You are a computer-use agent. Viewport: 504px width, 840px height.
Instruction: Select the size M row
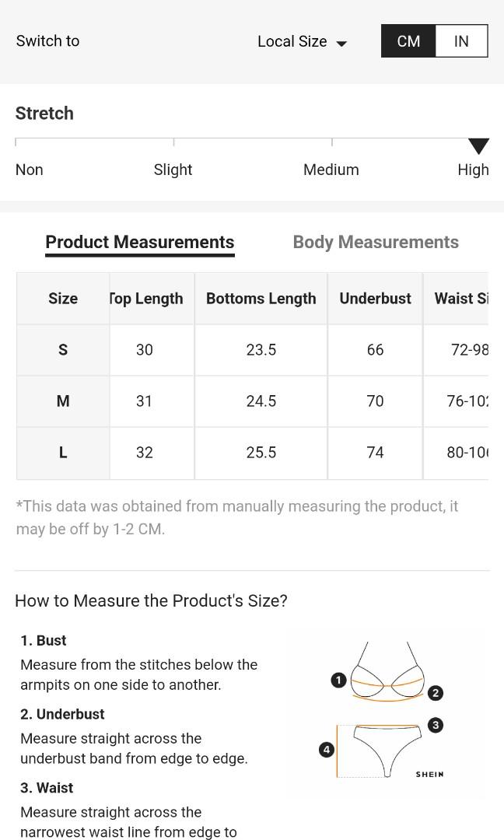[252, 401]
